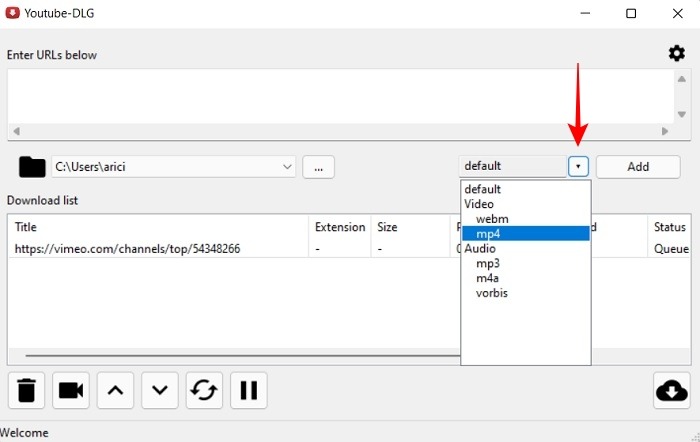Click the URL box scroll down arrow
700x442 pixels.
682,114
